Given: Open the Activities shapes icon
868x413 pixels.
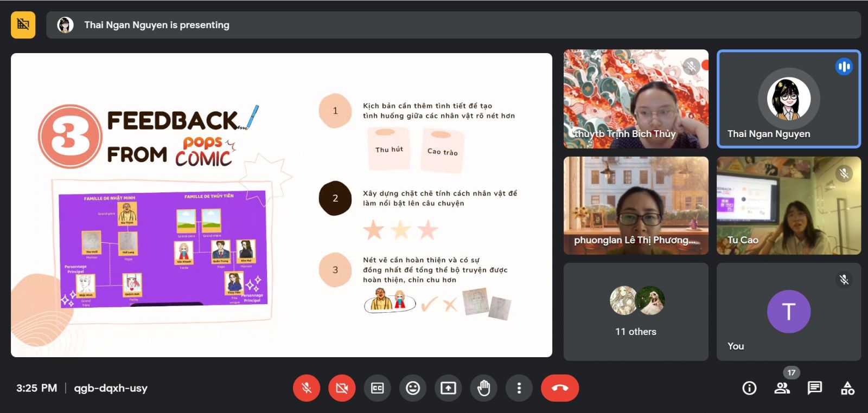Looking at the screenshot, I should pos(847,388).
